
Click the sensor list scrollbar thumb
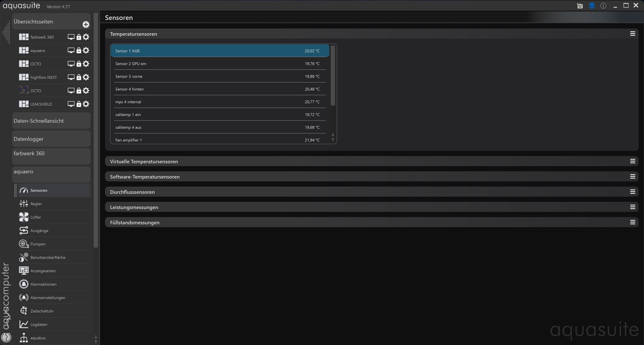click(333, 75)
